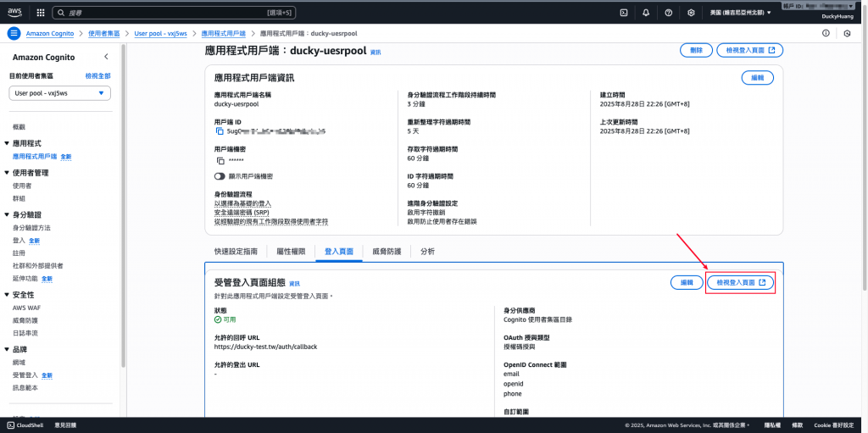Open 網域 in the sidebar
Viewport: 868px width, 433px height.
(19, 362)
